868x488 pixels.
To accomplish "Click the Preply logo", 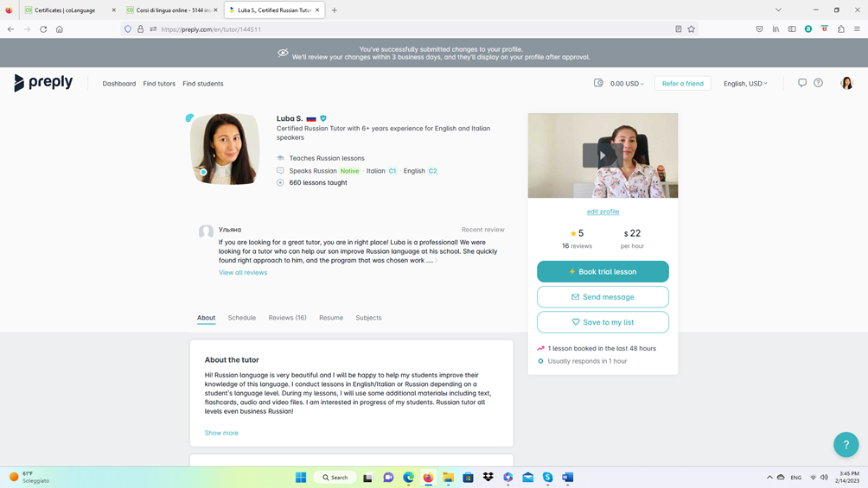I will pyautogui.click(x=43, y=83).
